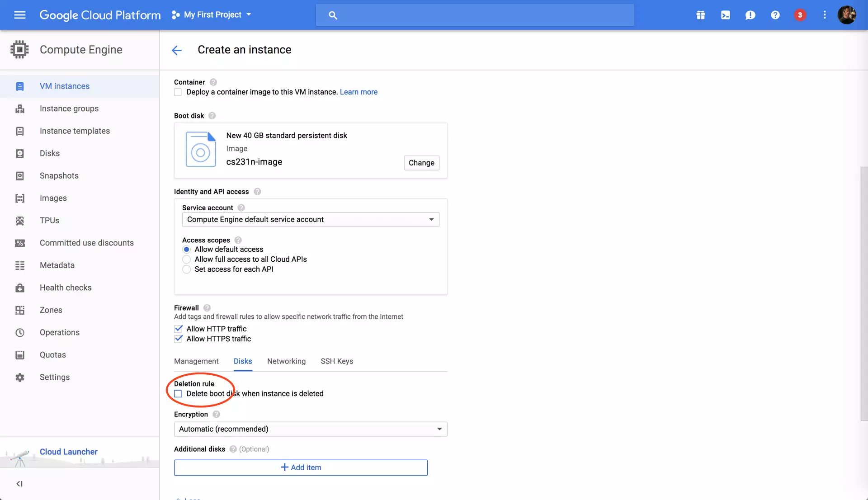This screenshot has width=868, height=500.
Task: Click the back arrow beside Create an instance
Action: coord(177,50)
